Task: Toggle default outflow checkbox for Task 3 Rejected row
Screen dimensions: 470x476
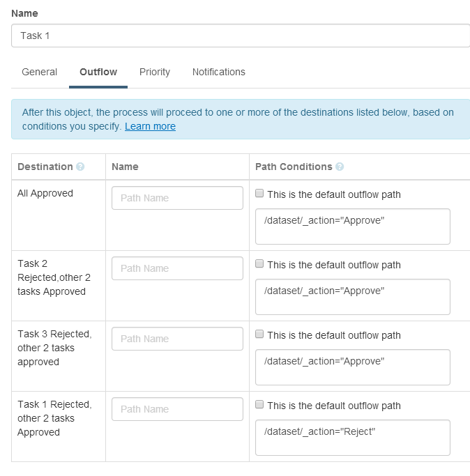Action: pyautogui.click(x=259, y=335)
